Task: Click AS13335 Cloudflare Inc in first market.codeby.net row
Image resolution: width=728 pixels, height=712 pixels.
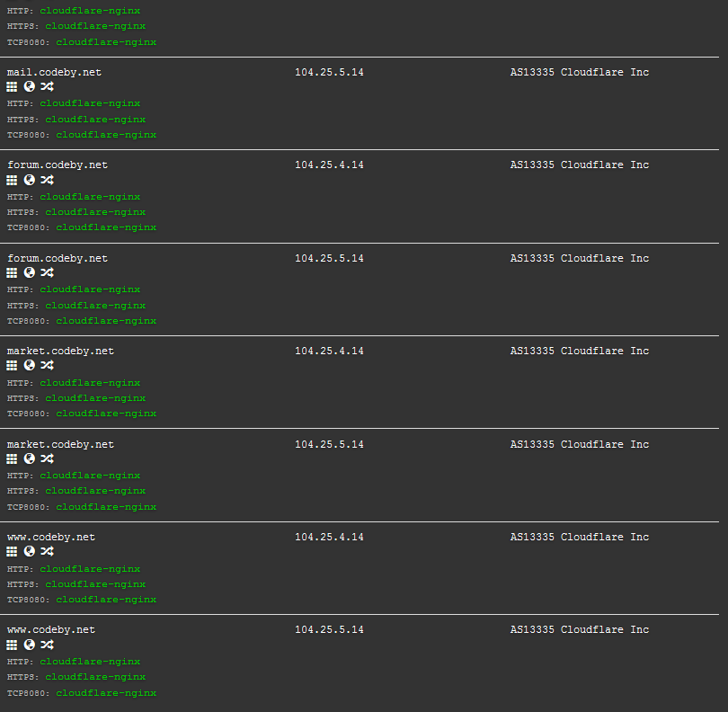Action: (580, 352)
